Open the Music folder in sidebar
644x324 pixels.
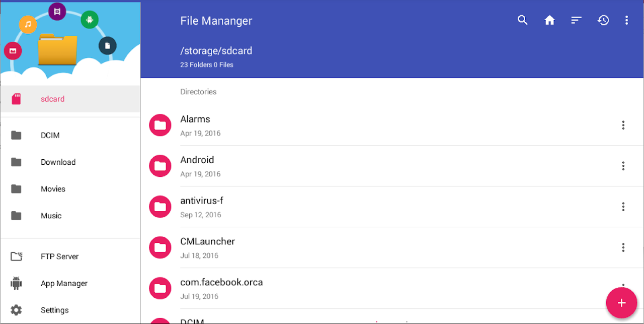tap(51, 216)
